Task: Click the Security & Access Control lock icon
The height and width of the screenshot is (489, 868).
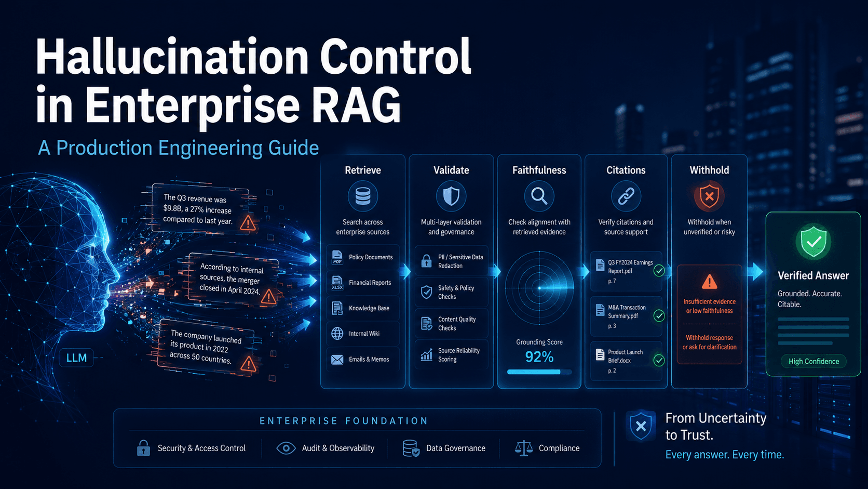Action: pos(143,448)
